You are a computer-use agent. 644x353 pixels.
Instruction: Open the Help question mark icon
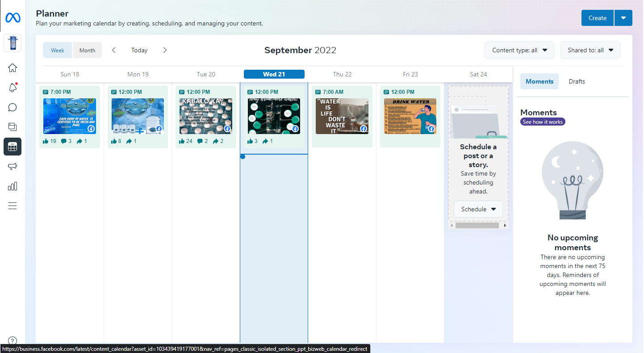pyautogui.click(x=13, y=340)
